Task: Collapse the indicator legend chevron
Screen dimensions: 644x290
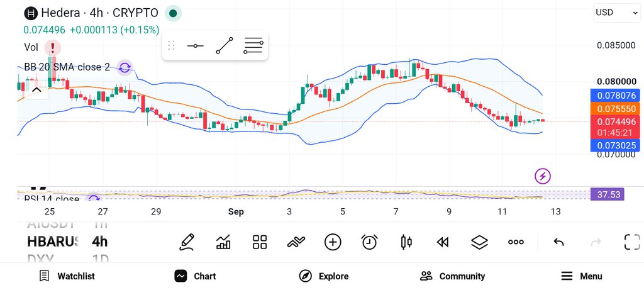Action: (36, 89)
